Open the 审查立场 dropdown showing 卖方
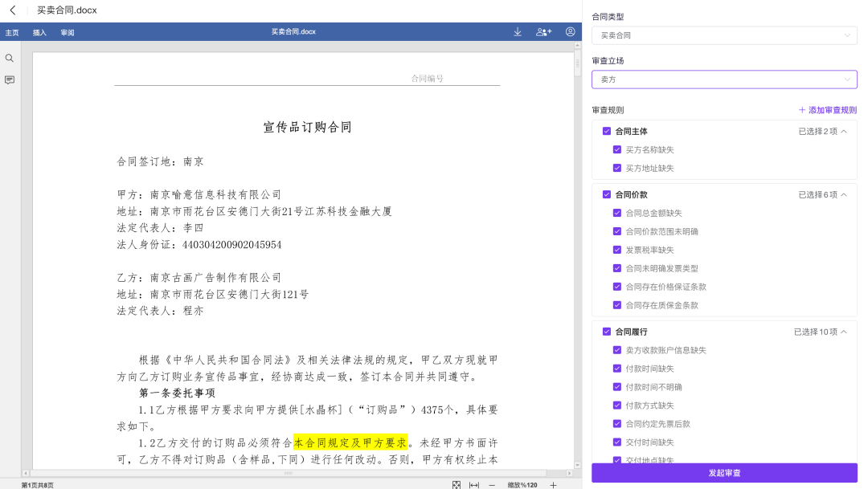868x489 pixels. 723,79
